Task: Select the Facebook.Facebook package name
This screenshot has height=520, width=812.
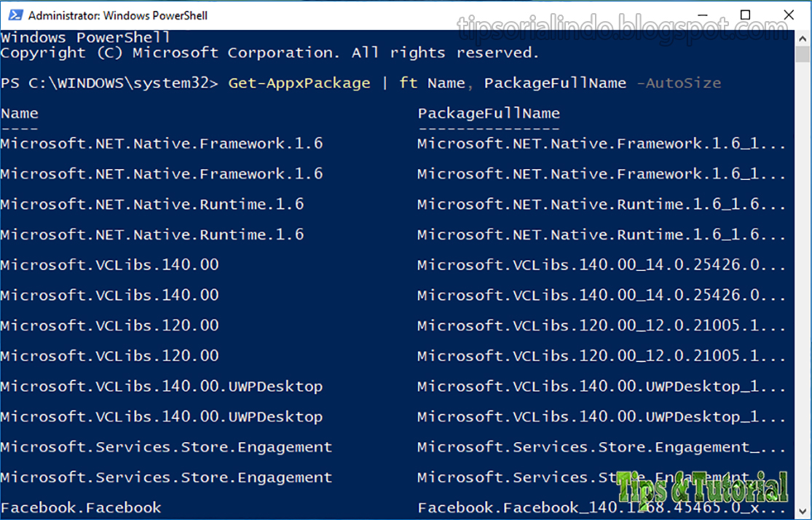Action: [80, 508]
